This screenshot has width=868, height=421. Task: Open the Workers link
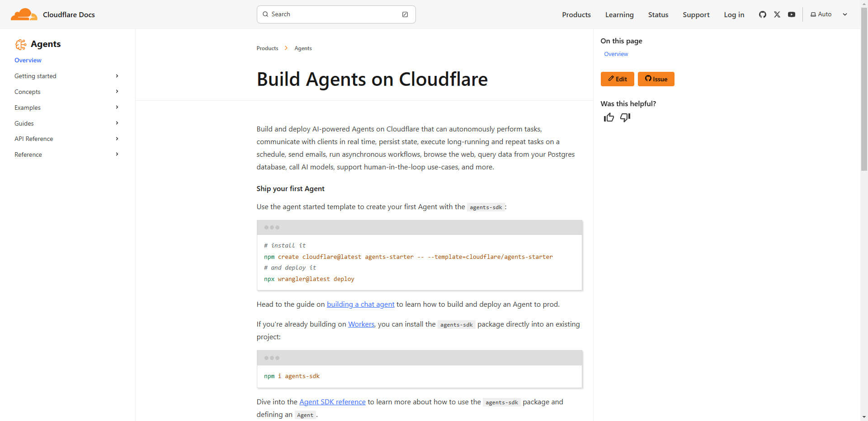pos(361,324)
